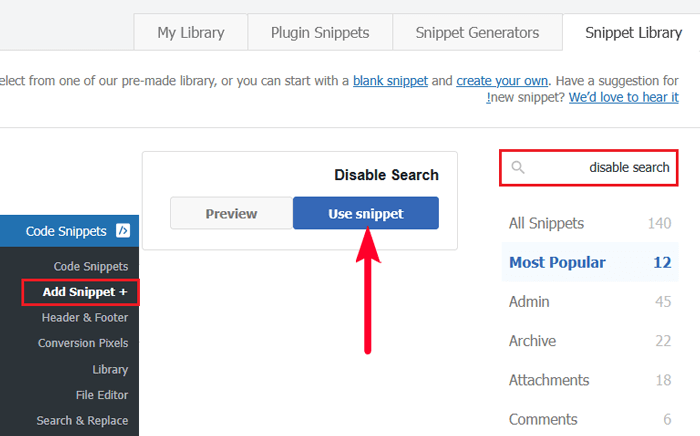Open Add Snippet in the sidebar
Image resolution: width=700 pixels, height=436 pixels.
(84, 292)
